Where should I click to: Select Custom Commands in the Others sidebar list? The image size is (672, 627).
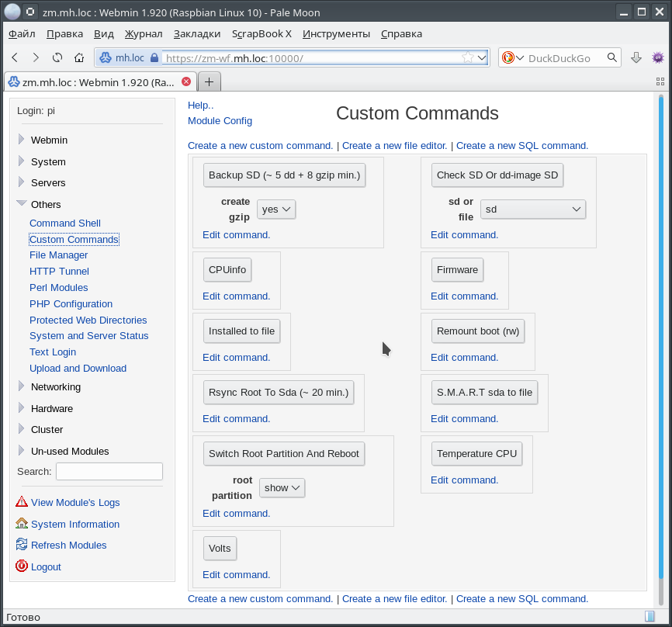[73, 239]
